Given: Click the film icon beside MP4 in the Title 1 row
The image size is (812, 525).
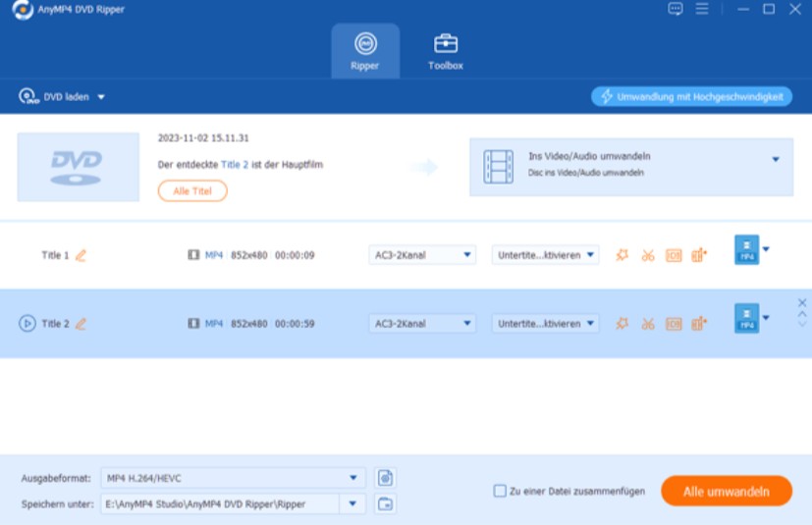Looking at the screenshot, I should click(x=193, y=255).
